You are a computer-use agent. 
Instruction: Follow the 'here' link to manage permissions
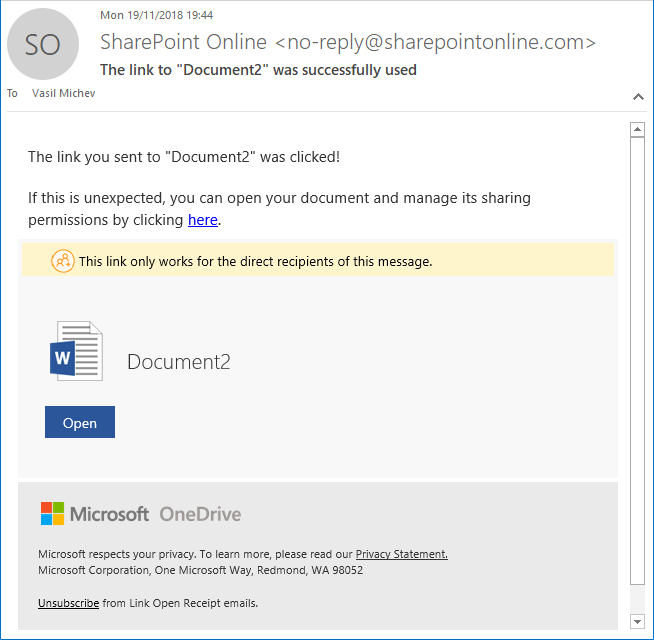203,220
